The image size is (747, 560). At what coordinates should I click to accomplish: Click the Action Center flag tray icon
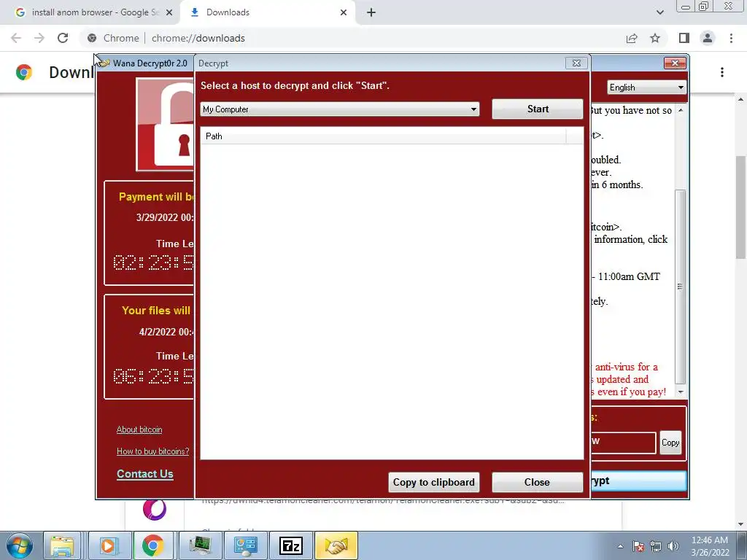pos(638,546)
